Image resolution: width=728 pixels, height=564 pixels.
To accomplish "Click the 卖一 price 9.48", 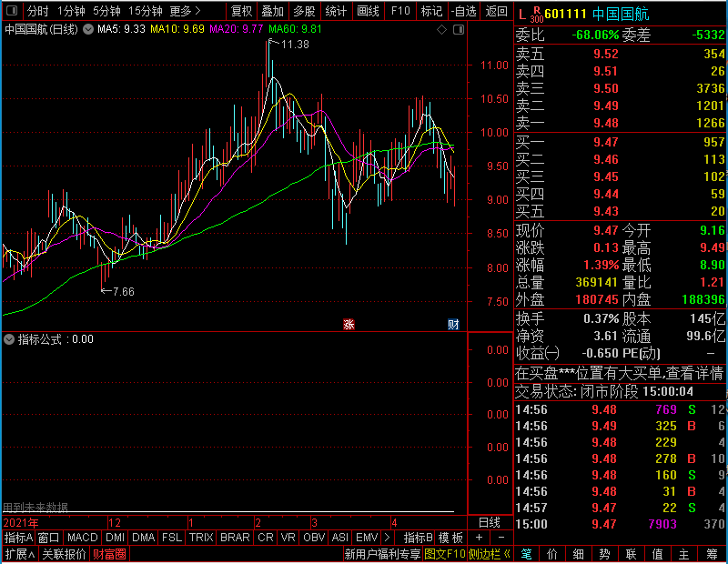I will (x=606, y=123).
